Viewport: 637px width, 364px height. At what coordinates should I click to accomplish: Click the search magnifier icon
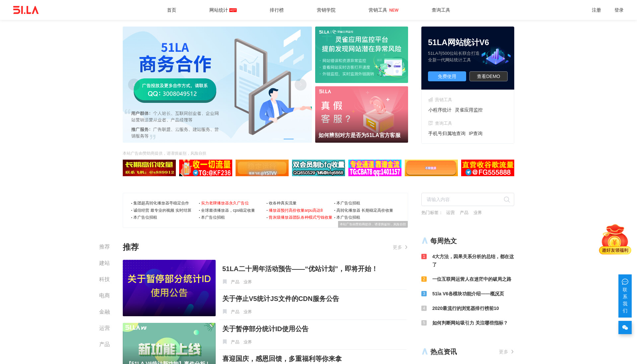coord(507,199)
